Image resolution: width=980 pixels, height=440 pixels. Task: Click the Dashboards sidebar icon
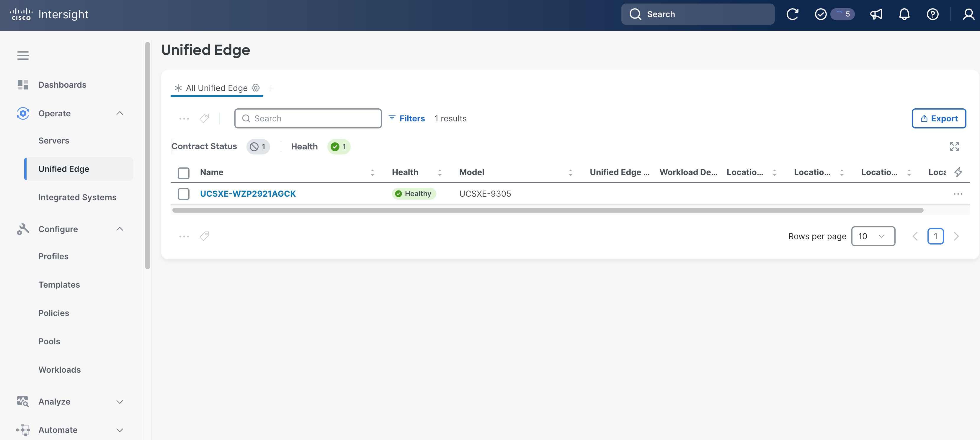click(x=23, y=85)
